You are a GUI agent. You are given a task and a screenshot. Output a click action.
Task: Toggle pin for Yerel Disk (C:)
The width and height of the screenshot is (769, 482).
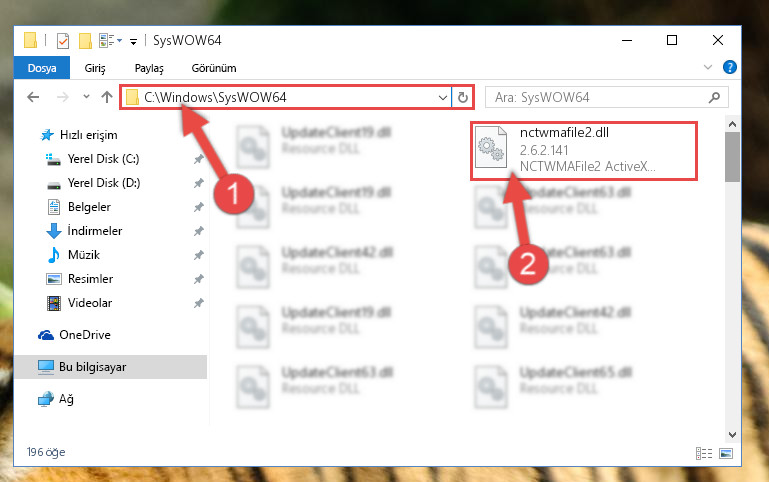[198, 159]
